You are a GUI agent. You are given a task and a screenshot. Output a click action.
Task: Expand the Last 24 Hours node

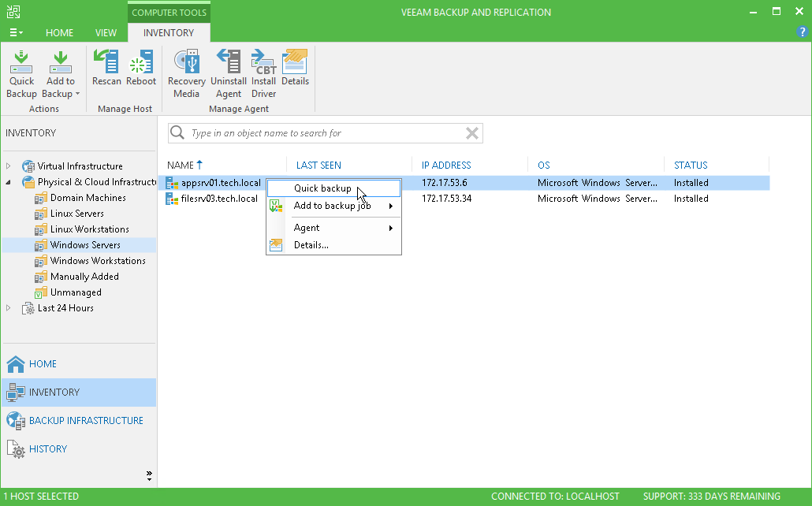(x=9, y=308)
